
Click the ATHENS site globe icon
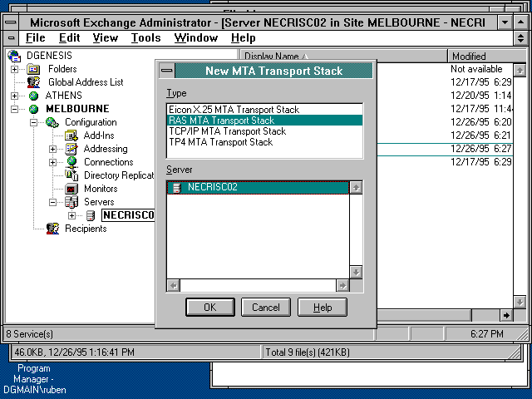tap(33, 96)
